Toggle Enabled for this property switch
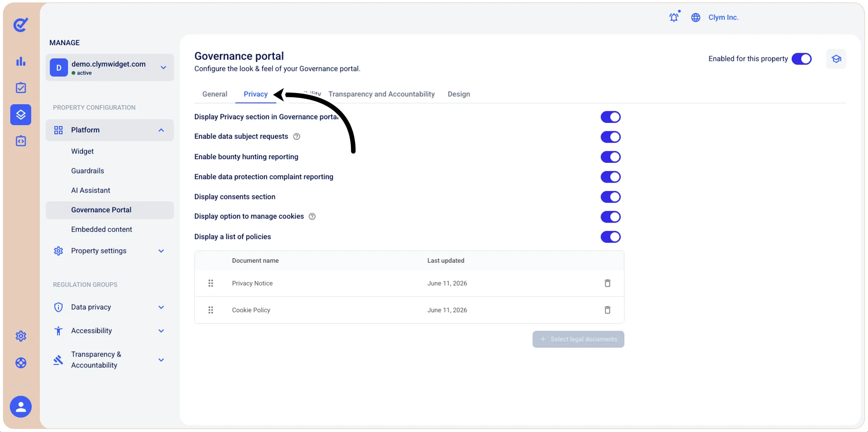Viewport: 868px width, 432px height. click(x=801, y=59)
